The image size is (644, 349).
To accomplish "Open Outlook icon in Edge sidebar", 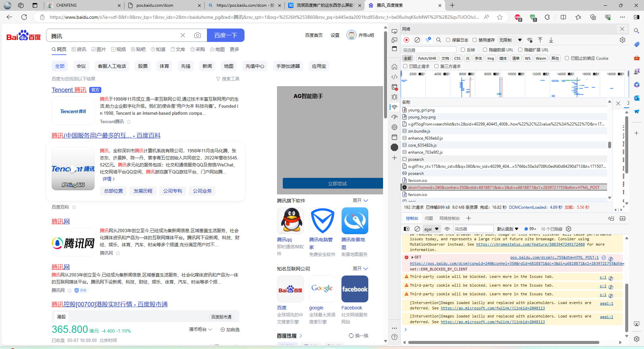I will [x=637, y=98].
